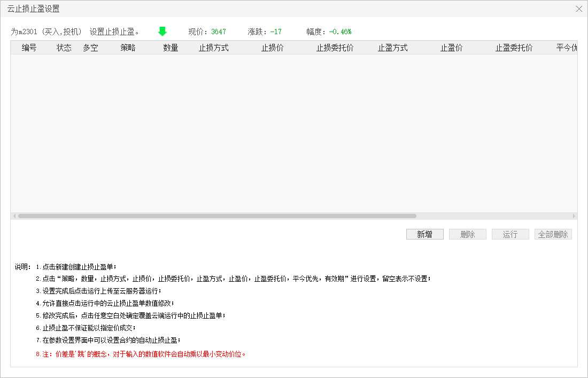Click the 状态 column header
The image size is (588, 378).
coord(64,48)
